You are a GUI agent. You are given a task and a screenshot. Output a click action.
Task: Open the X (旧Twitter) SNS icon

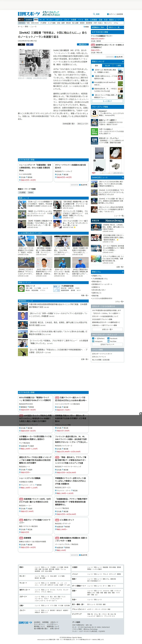pyautogui.click(x=93, y=338)
